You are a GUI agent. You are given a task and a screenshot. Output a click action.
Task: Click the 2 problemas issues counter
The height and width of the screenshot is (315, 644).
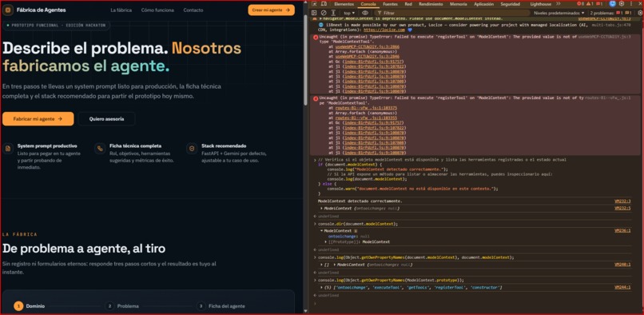pos(610,13)
